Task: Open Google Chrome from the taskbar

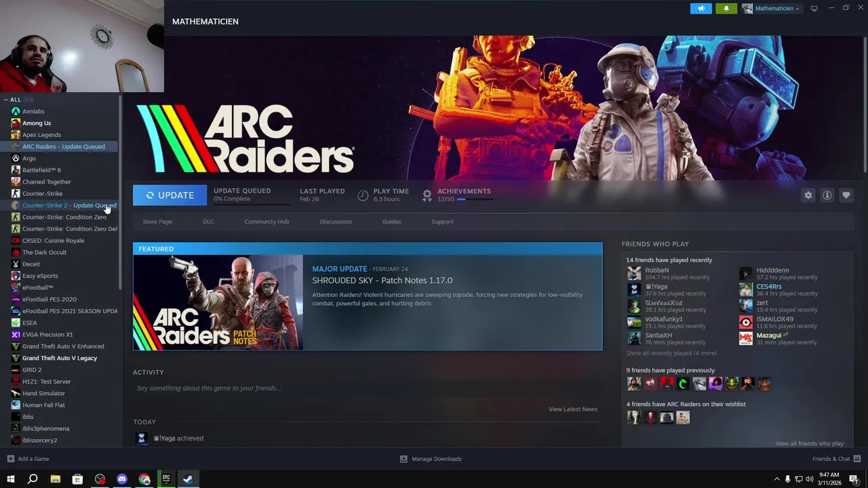Action: pos(144,479)
